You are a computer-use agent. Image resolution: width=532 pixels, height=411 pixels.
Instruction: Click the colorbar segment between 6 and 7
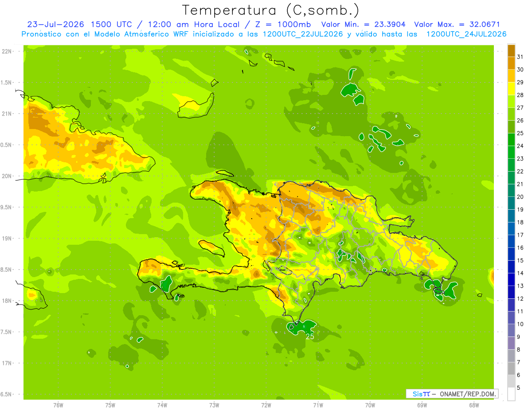pos(511,368)
